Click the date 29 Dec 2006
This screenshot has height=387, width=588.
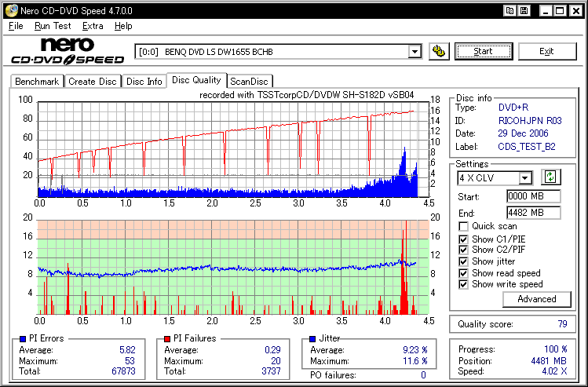click(x=523, y=133)
